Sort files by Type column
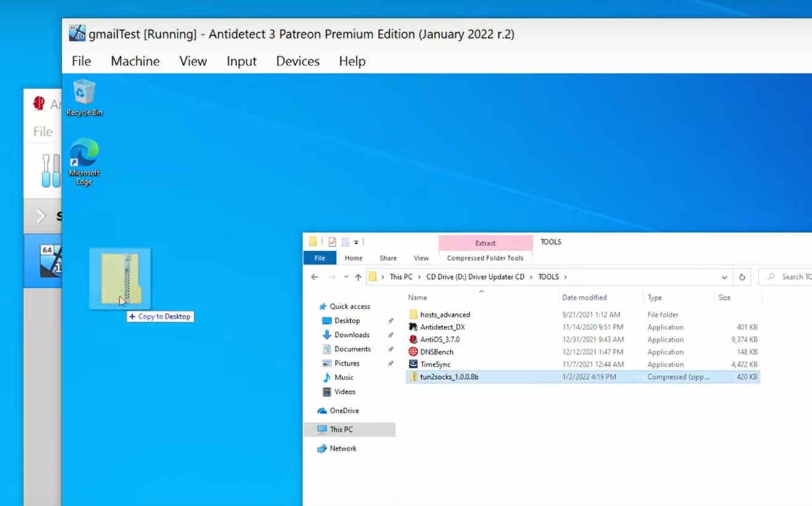 655,297
